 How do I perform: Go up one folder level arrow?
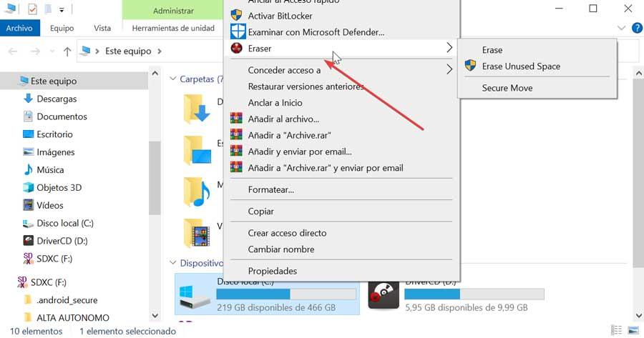click(x=67, y=51)
